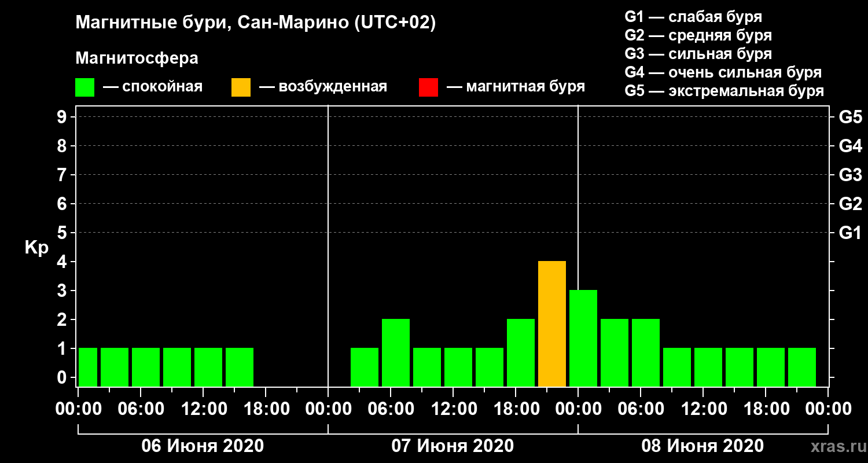The width and height of the screenshot is (868, 463).
Task: Click the 'Магнитосфера' heading
Action: pyautogui.click(x=137, y=58)
